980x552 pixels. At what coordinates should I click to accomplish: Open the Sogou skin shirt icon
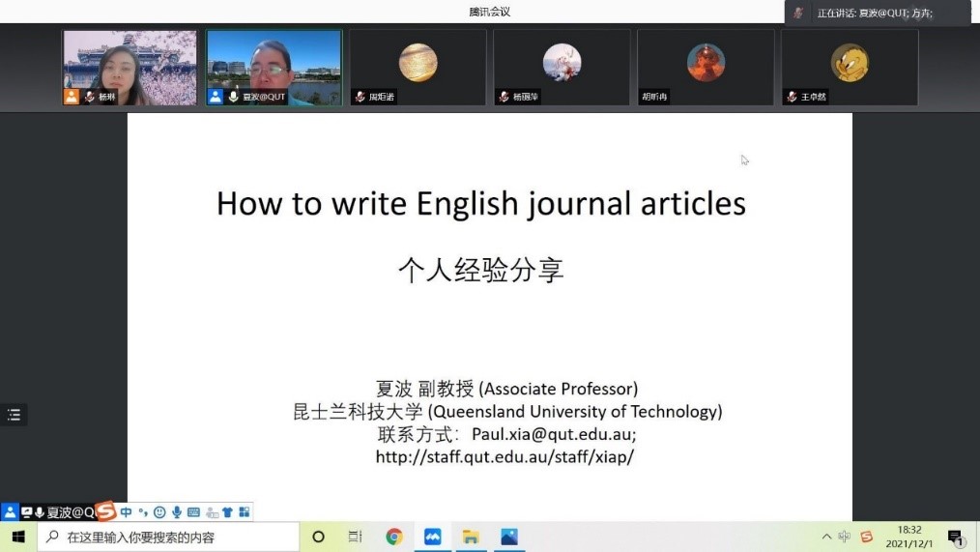[x=228, y=512]
